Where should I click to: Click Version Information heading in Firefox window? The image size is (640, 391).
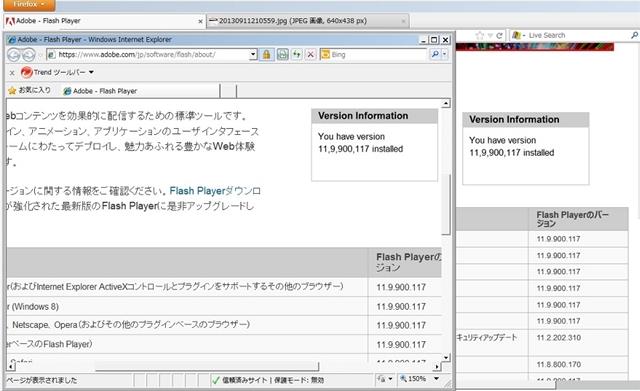[514, 120]
